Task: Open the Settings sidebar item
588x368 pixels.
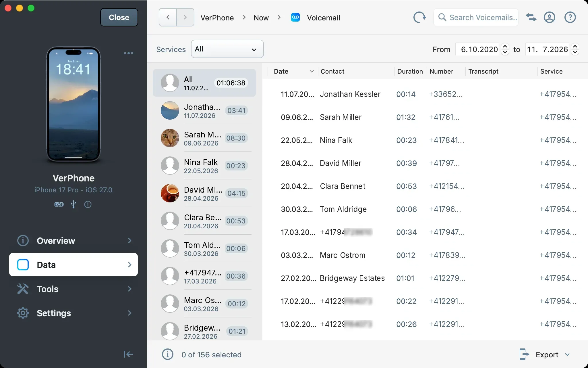Action: [73, 313]
